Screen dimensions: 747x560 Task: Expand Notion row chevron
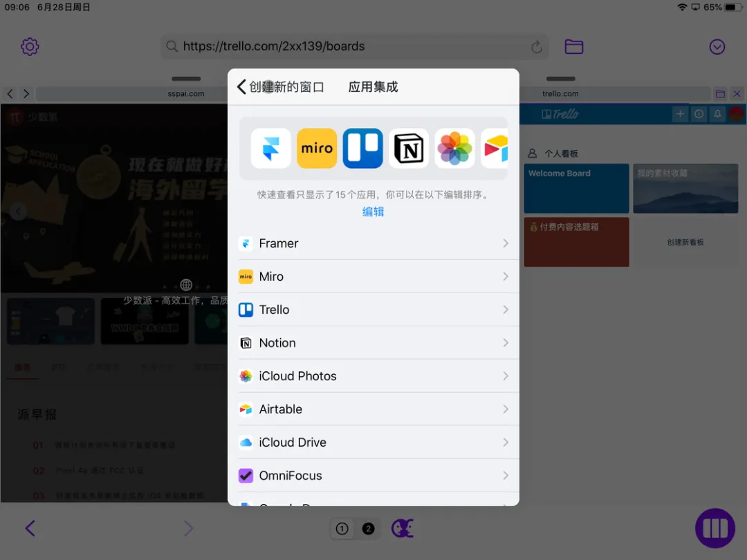tap(506, 343)
